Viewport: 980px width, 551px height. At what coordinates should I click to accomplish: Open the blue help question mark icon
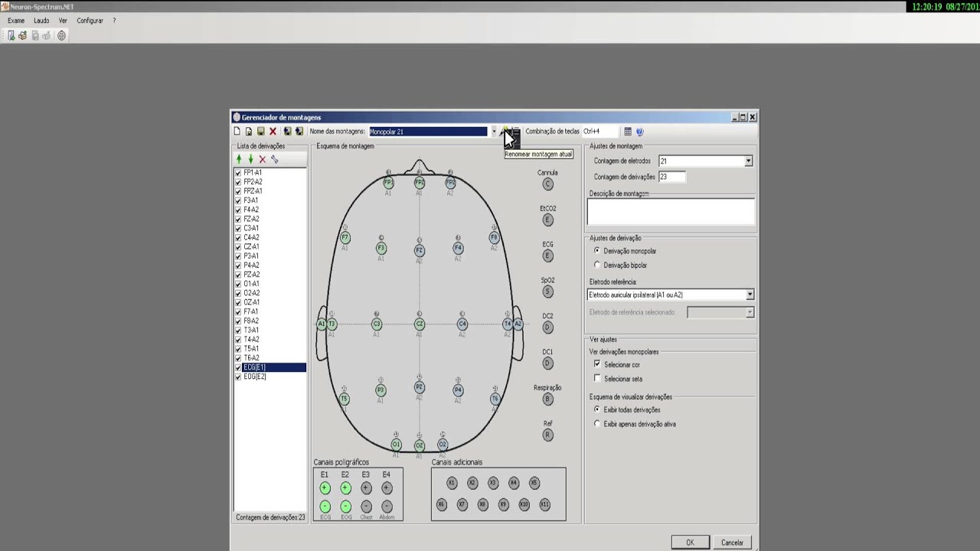click(x=639, y=132)
